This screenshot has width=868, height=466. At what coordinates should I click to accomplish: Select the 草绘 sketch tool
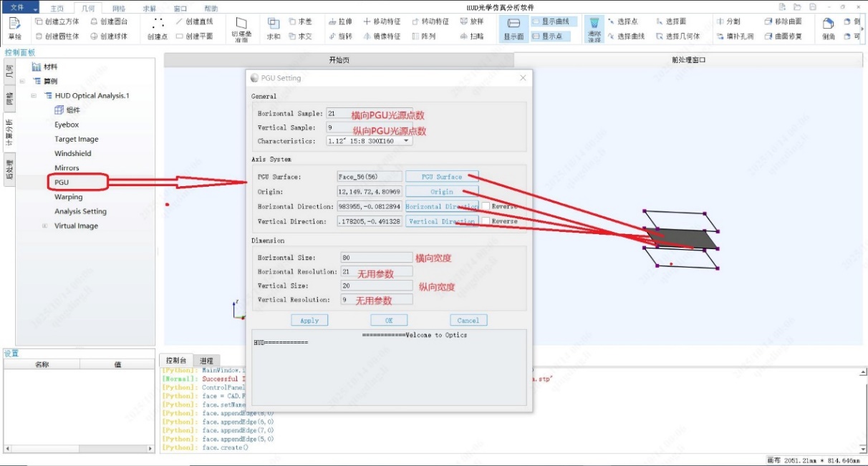point(15,28)
